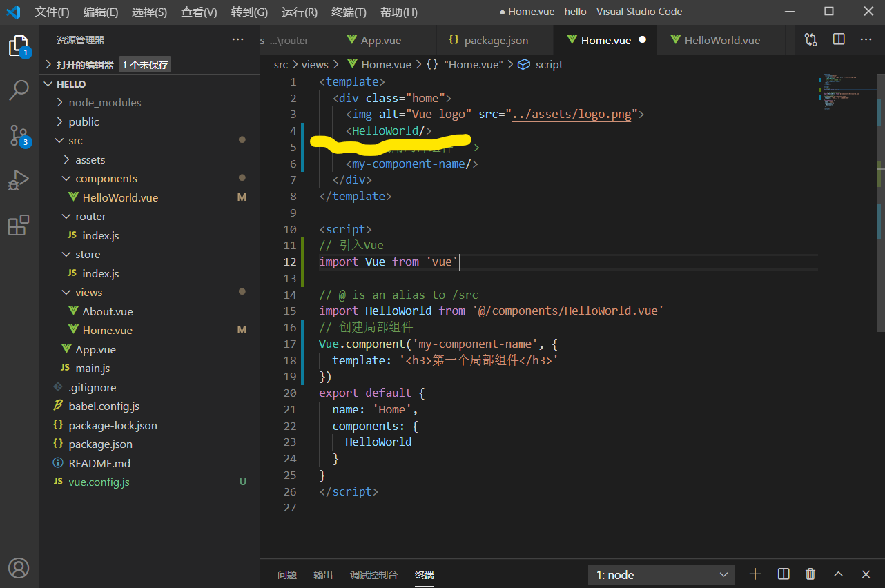Kill terminal with trash icon
Viewport: 885px width, 588px height.
[810, 574]
